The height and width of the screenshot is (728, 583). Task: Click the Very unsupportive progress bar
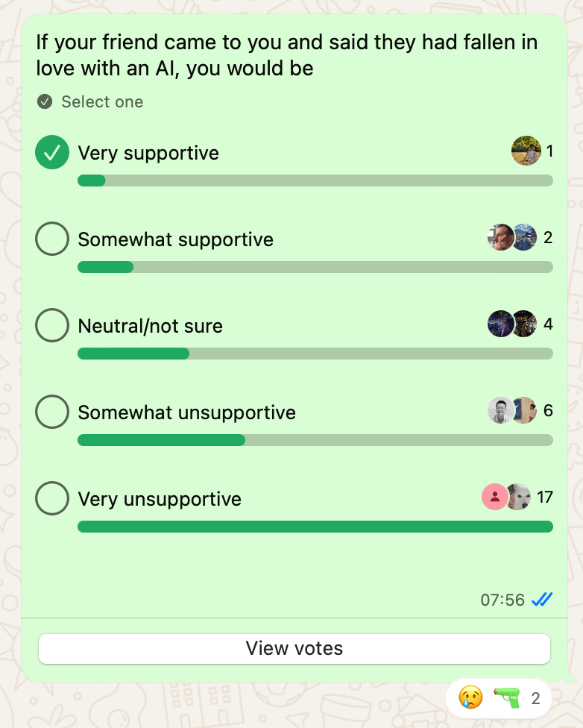click(x=315, y=527)
